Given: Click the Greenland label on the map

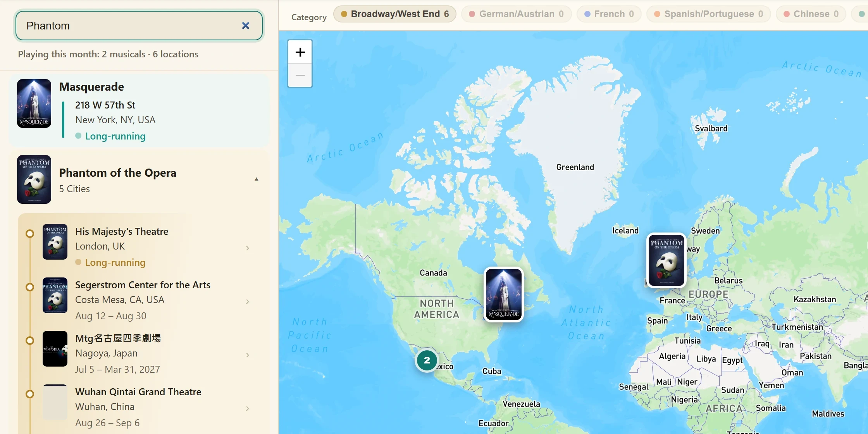Looking at the screenshot, I should point(575,167).
